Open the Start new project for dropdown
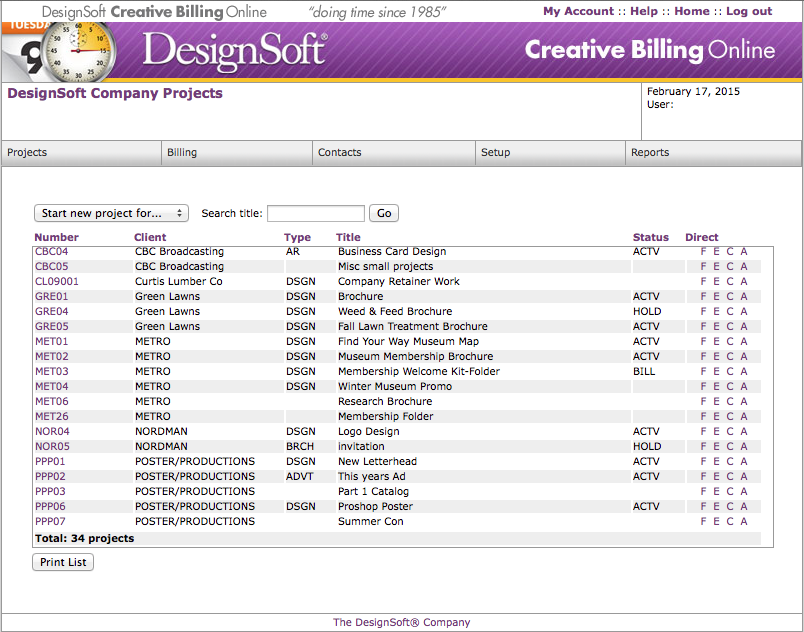Screen dimensions: 804x632 pos(110,213)
